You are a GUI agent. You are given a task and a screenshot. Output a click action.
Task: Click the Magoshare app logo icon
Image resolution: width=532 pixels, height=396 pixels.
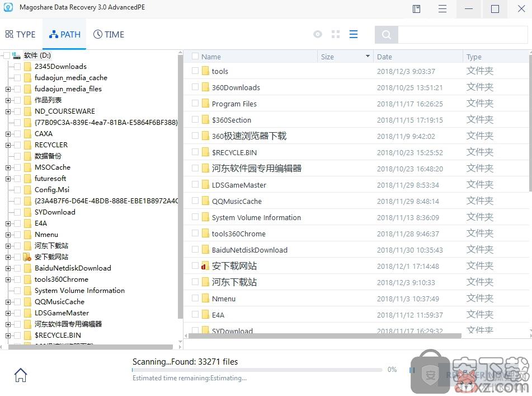click(x=8, y=7)
